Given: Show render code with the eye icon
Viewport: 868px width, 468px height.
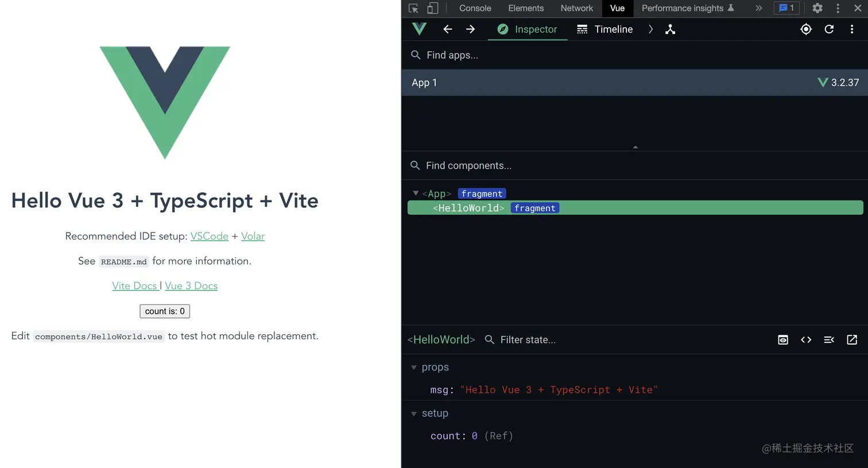Looking at the screenshot, I should (x=783, y=340).
